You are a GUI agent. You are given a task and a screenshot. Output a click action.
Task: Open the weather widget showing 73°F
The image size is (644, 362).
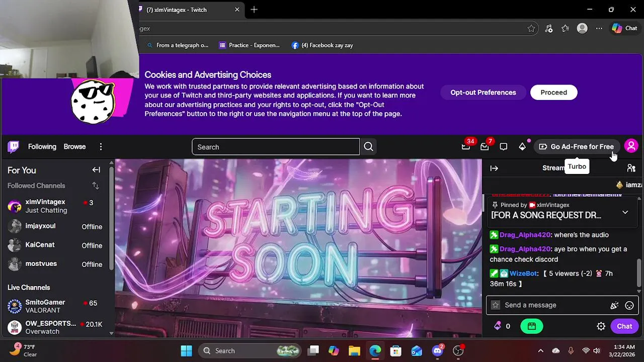[x=24, y=350]
